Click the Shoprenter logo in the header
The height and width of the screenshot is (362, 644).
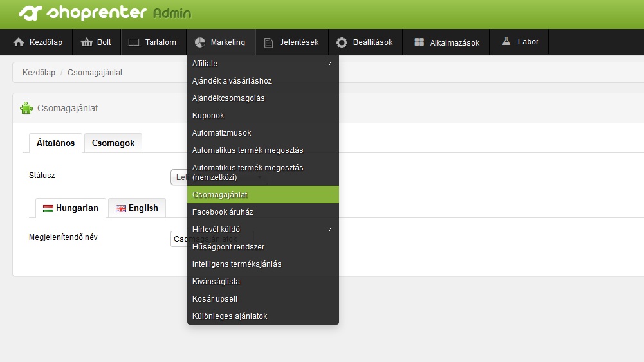point(82,13)
